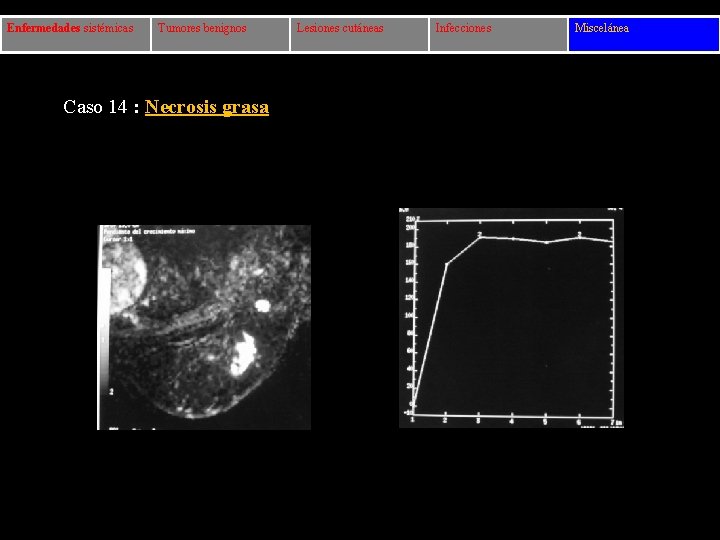Click the number 2 beside MRI grayscale bar
This screenshot has height=540, width=720.
click(111, 392)
